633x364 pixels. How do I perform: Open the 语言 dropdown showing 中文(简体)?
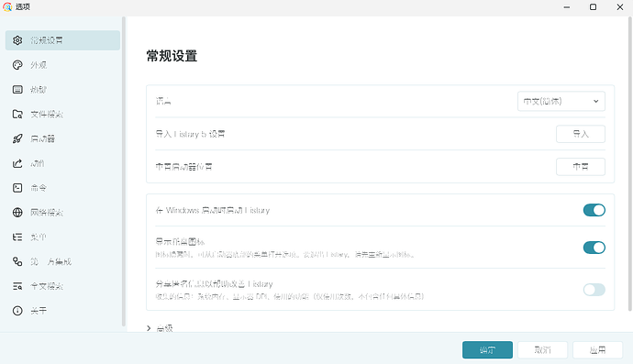pyautogui.click(x=561, y=101)
